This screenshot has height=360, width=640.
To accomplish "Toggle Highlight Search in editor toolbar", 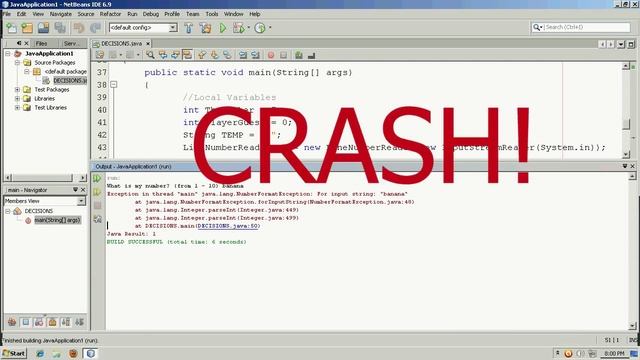I will (187, 55).
